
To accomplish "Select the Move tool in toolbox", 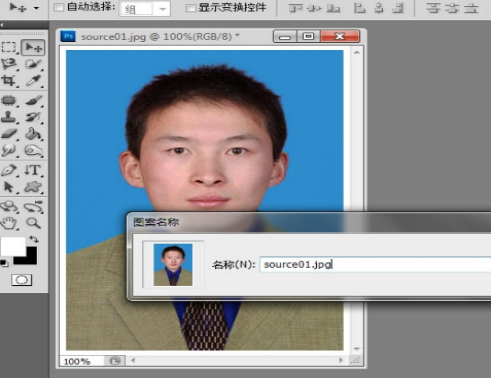I will click(x=33, y=47).
